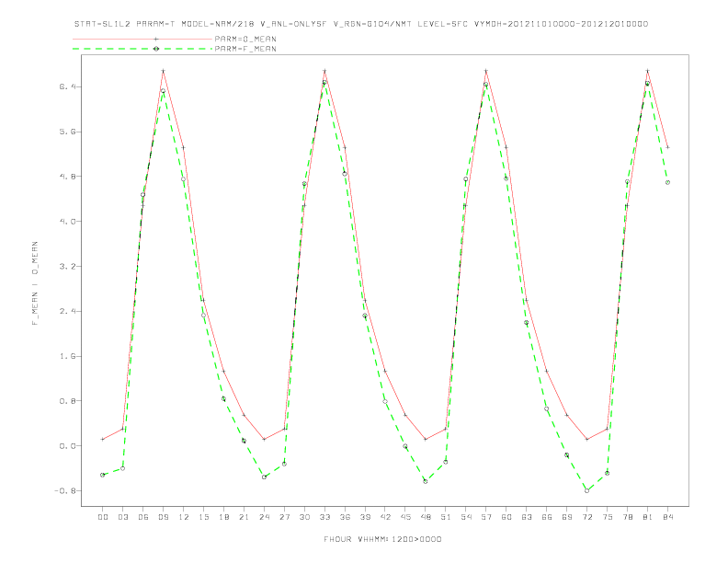Click the x-axis tick label 27
728x563 pixels.
[x=284, y=517]
